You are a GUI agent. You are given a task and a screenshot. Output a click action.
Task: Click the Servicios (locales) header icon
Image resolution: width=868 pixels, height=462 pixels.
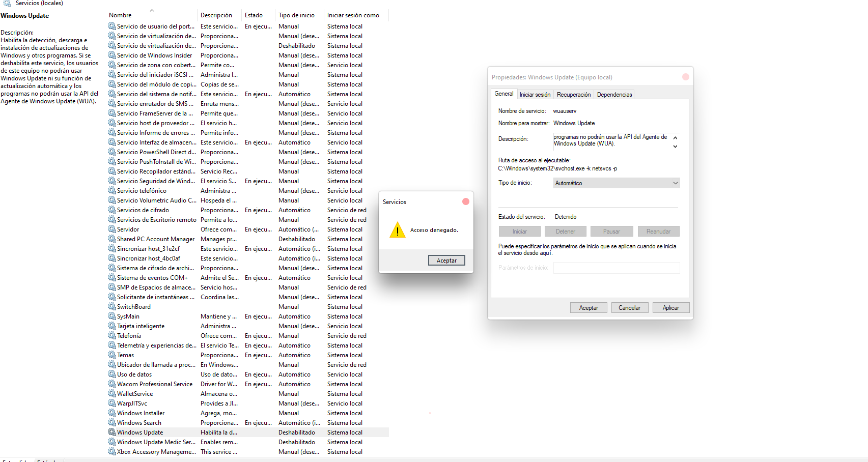7,3
